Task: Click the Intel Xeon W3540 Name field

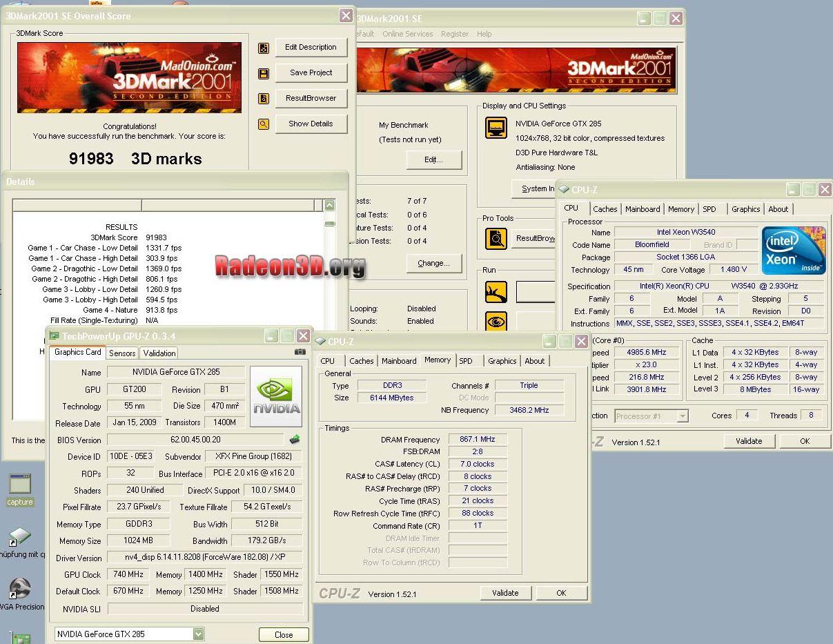Action: tap(686, 233)
